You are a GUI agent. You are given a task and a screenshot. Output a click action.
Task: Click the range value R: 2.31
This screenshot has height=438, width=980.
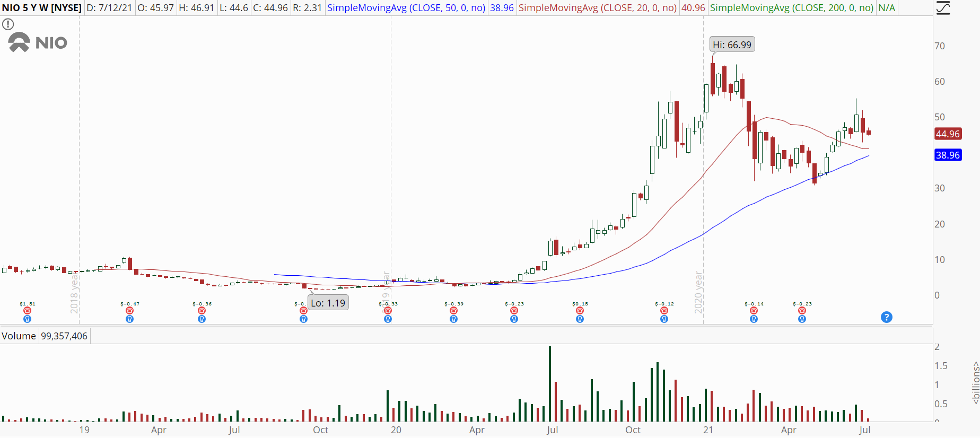[308, 8]
